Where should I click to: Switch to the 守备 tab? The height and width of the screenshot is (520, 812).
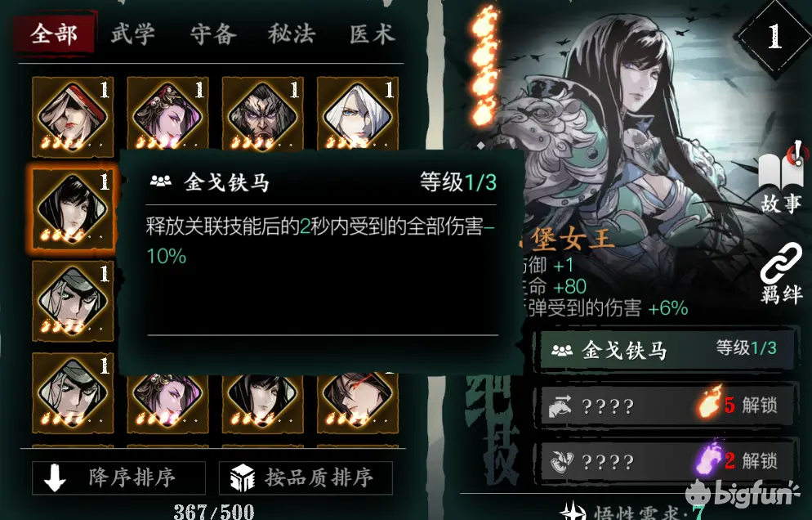click(x=213, y=34)
